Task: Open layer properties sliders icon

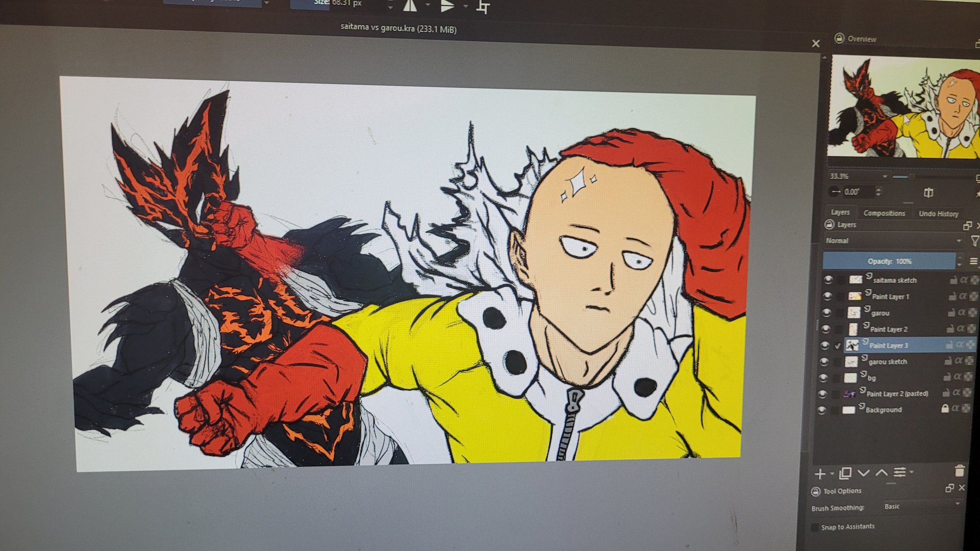Action: [x=900, y=472]
